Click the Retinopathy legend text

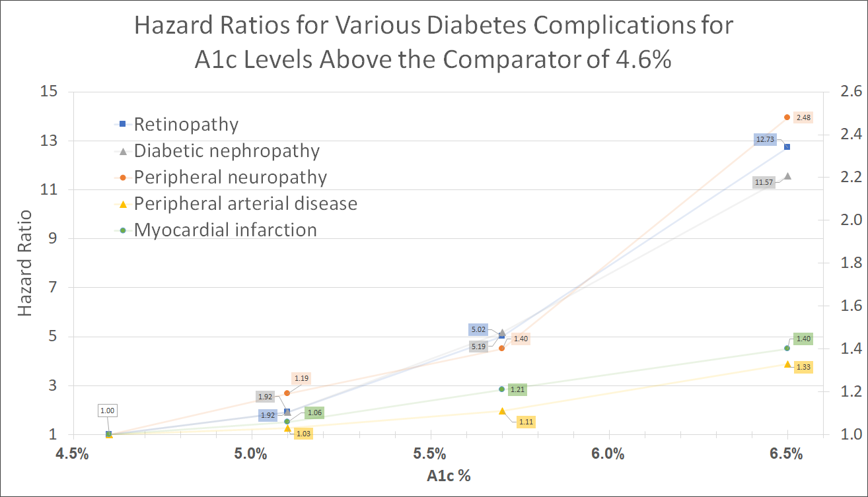coord(186,124)
